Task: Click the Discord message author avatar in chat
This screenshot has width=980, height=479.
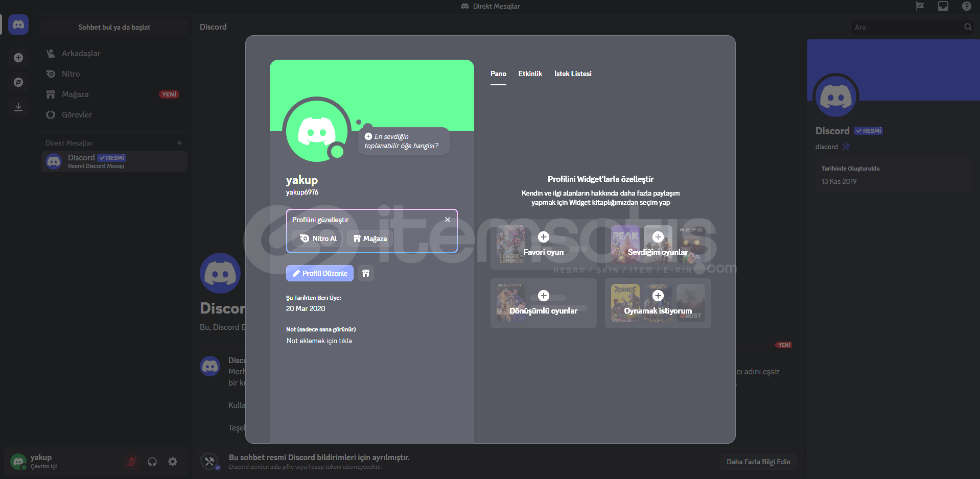Action: click(x=210, y=366)
